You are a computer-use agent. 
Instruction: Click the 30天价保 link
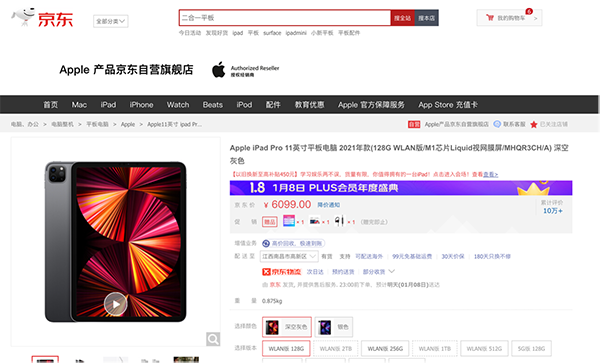pos(453,256)
